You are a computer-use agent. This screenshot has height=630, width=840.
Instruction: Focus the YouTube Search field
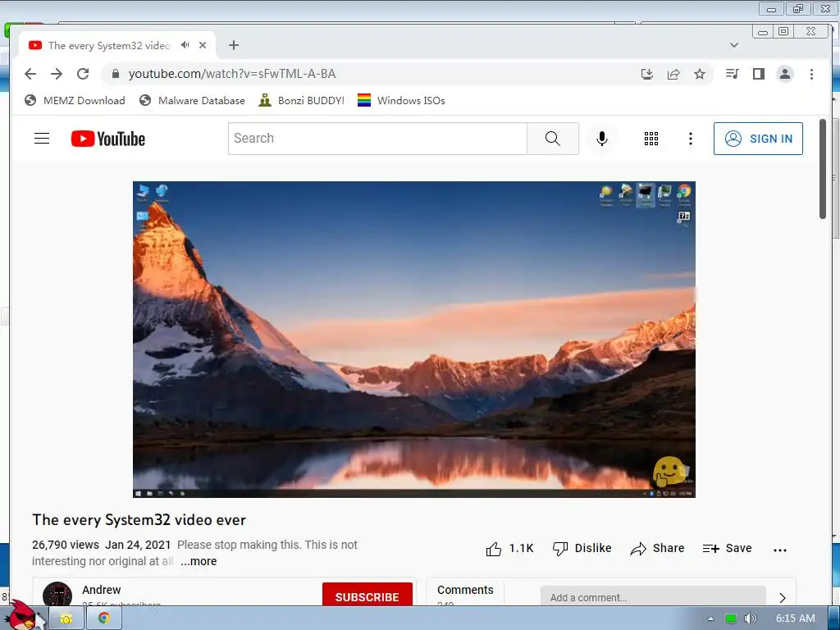pos(377,138)
